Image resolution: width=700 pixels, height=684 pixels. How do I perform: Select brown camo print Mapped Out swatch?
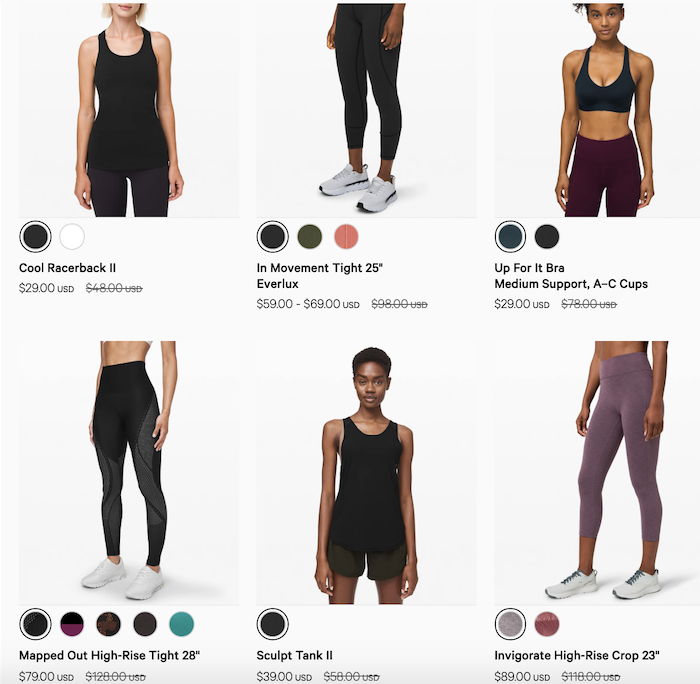pyautogui.click(x=108, y=624)
